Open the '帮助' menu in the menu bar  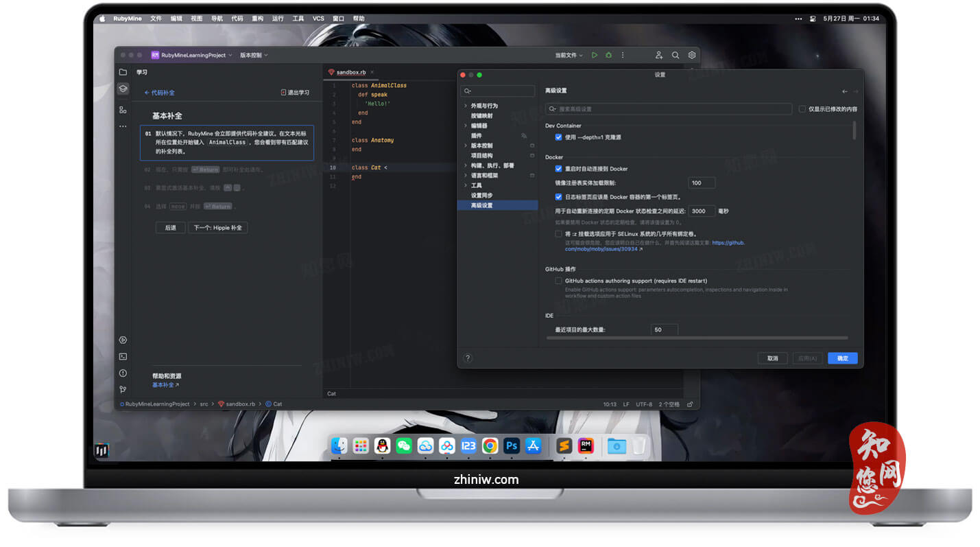tap(359, 19)
